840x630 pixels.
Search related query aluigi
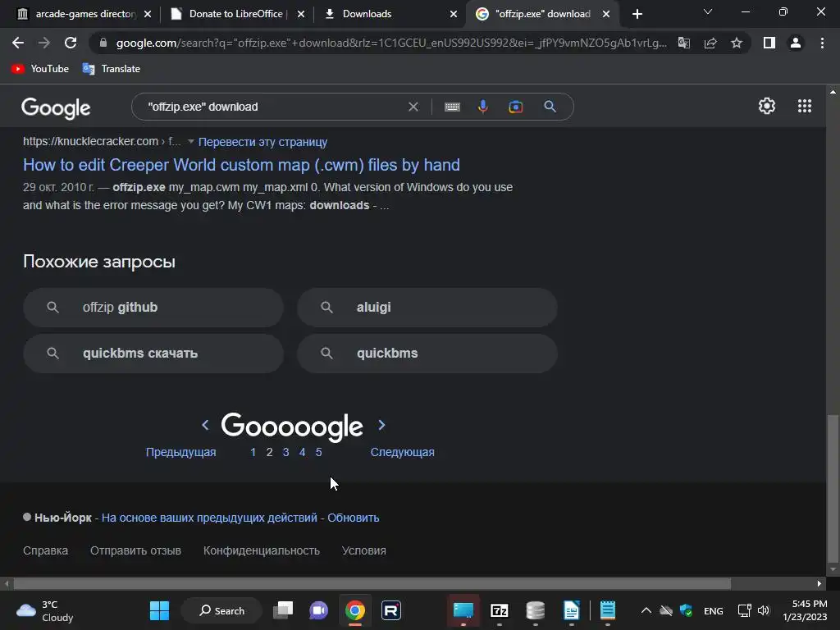point(427,308)
